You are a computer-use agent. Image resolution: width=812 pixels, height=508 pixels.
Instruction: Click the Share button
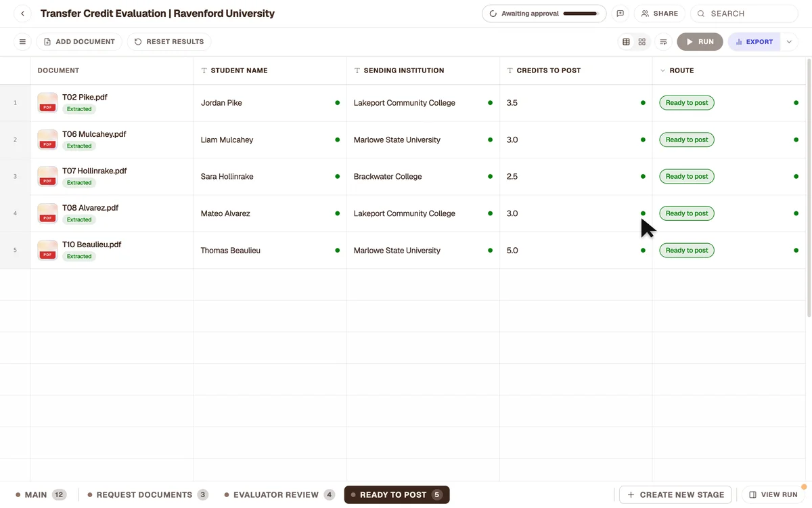pyautogui.click(x=660, y=14)
